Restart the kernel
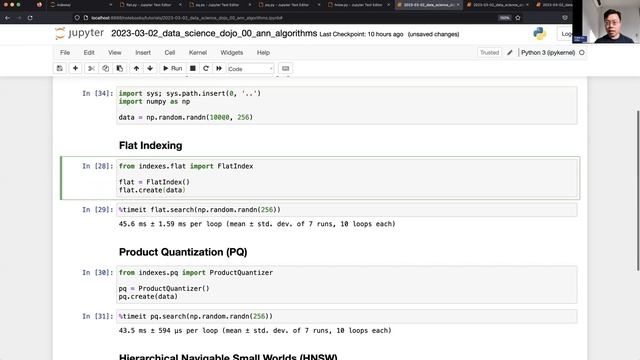 pyautogui.click(x=206, y=69)
